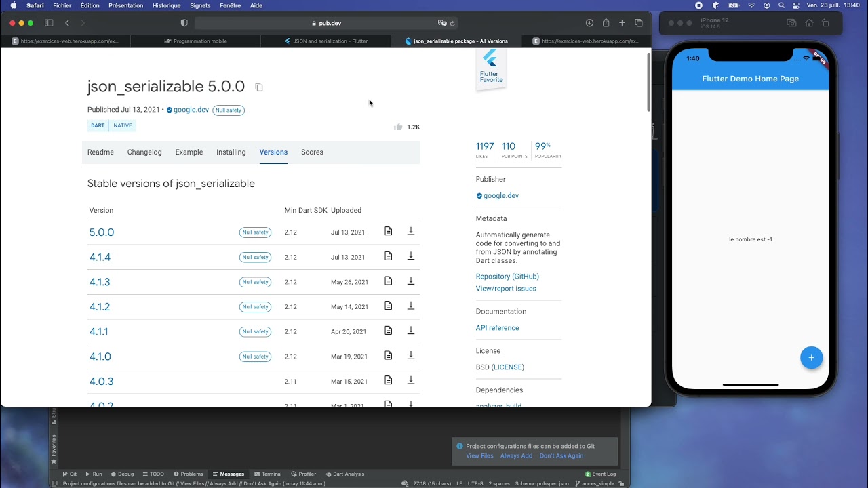Go back with Safari's back arrow
Viewport: 868px width, 488px height.
point(67,23)
